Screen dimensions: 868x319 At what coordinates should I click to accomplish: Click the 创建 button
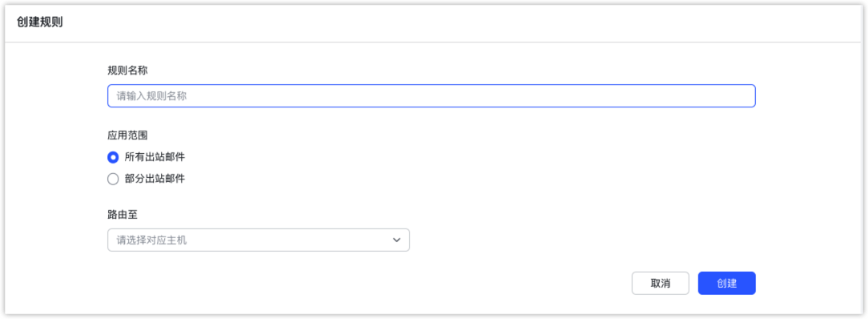pos(727,283)
